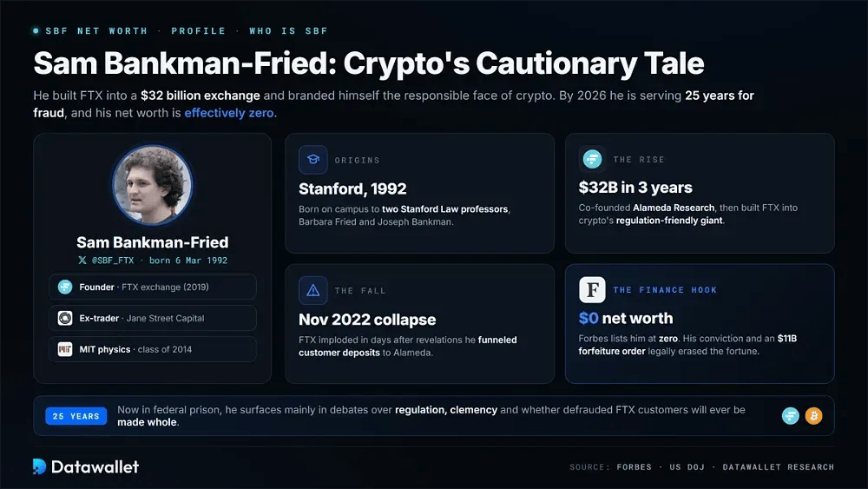Click the Forbes F logo icon
Image resolution: width=868 pixels, height=489 pixels.
592,289
